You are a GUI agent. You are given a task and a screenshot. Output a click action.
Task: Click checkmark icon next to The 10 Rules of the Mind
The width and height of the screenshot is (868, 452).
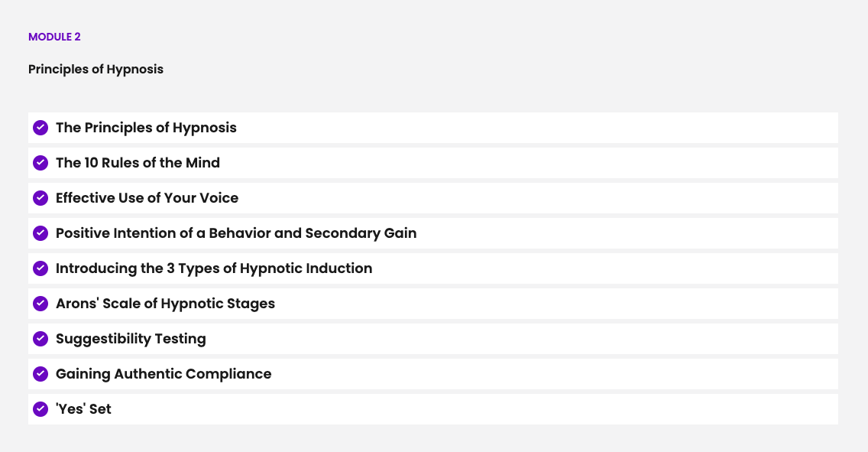[x=40, y=163]
